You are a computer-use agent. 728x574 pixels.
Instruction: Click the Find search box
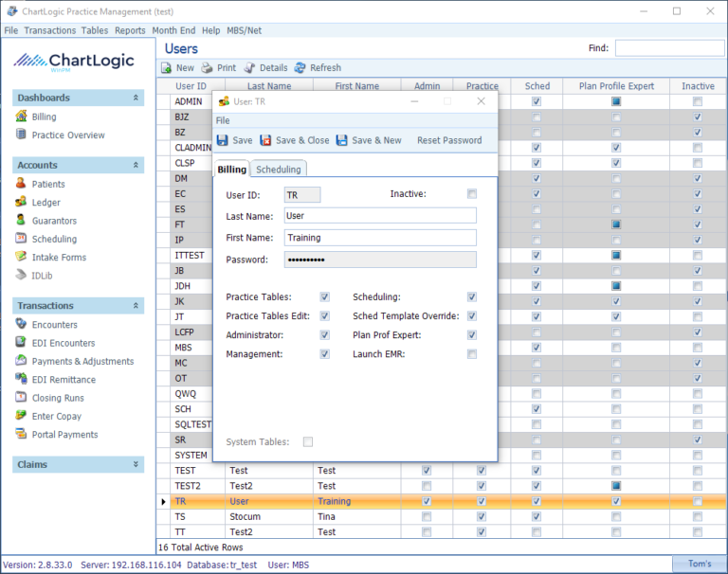tap(670, 47)
